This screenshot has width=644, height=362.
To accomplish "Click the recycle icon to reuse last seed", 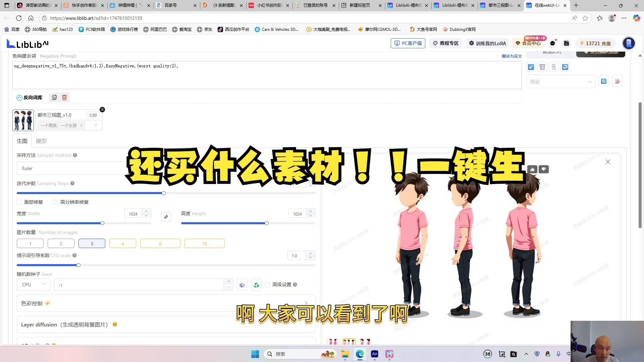I will coord(256,285).
